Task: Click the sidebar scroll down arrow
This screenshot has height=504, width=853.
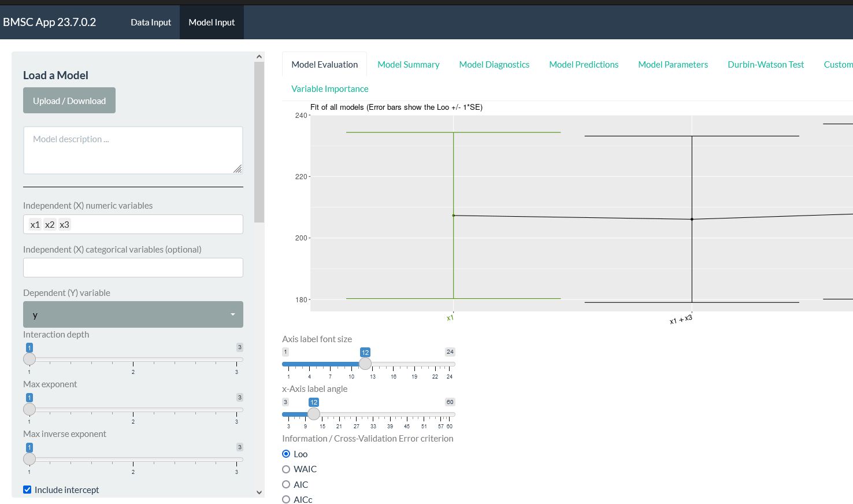Action: click(259, 492)
